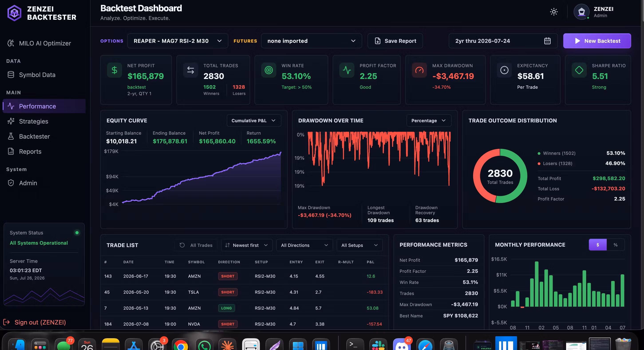
Task: Click the Sharpe Ratio diamond icon
Action: click(x=579, y=70)
